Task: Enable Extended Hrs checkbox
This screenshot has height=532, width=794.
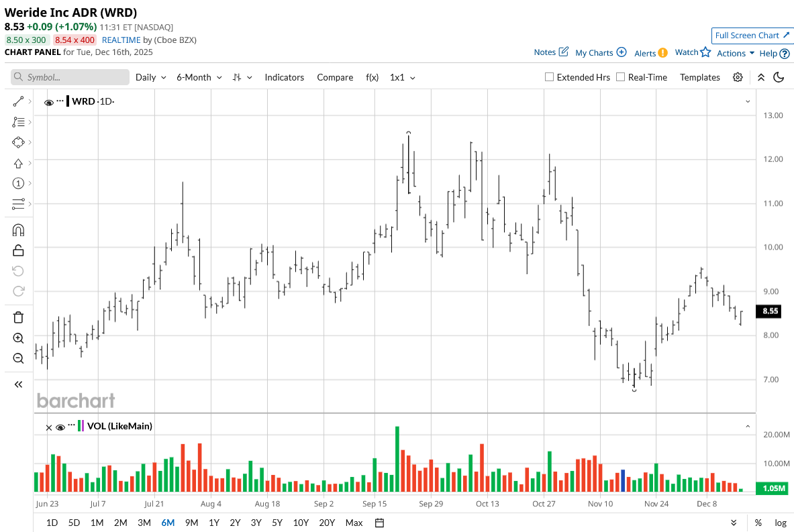Action: [x=549, y=77]
